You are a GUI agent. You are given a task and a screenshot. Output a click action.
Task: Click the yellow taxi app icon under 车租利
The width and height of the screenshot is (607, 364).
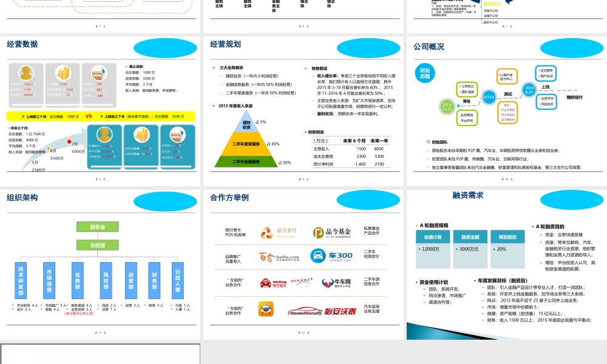tap(266, 309)
